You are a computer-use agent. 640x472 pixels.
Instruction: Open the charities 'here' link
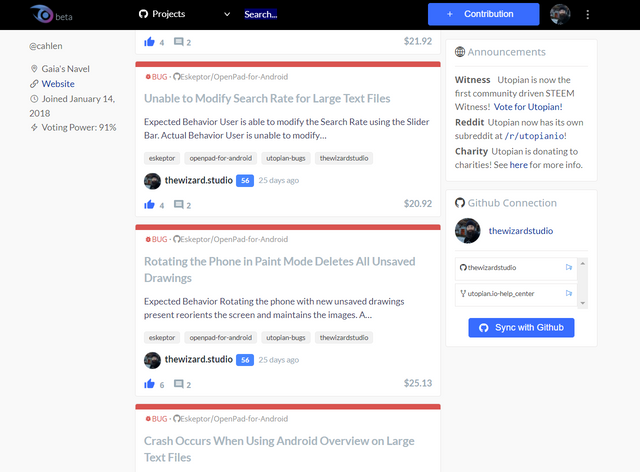[518, 165]
